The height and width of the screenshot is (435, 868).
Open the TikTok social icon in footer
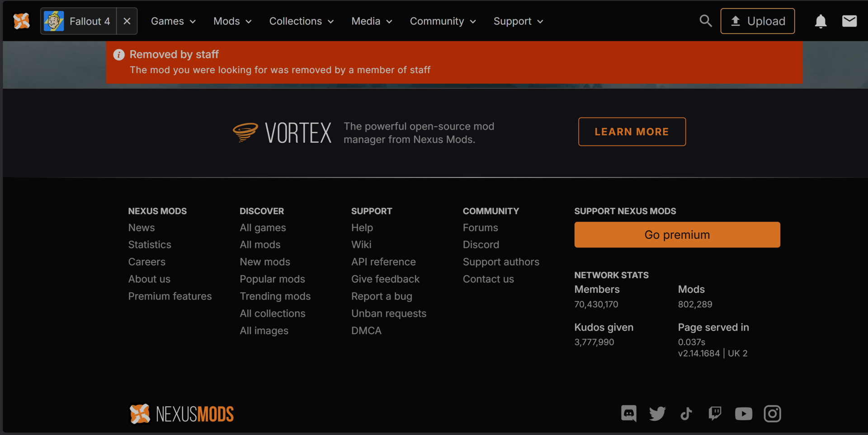686,413
